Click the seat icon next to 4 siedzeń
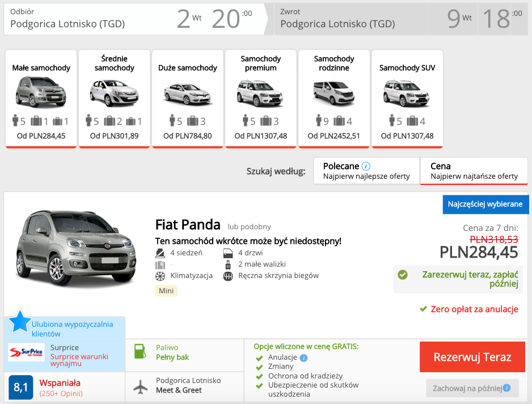The width and height of the screenshot is (532, 404). (x=160, y=253)
